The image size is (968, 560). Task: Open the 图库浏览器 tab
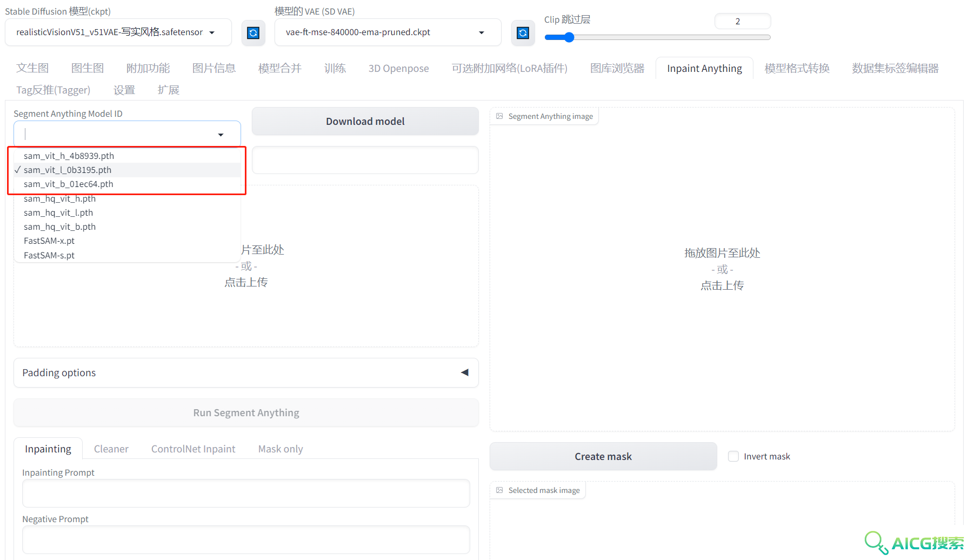click(617, 68)
